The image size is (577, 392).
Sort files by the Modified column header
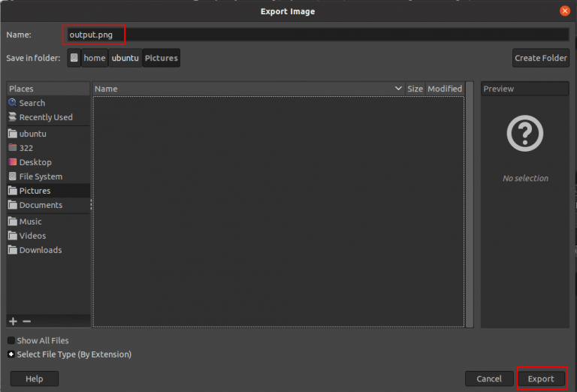coord(445,89)
